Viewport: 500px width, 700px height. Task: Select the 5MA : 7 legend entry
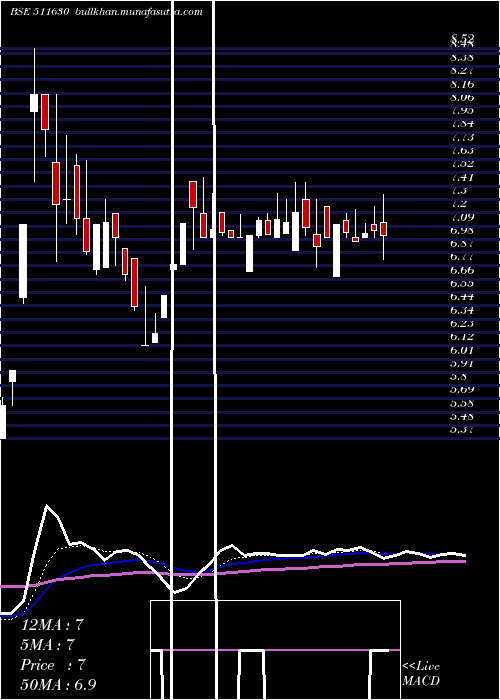47,645
